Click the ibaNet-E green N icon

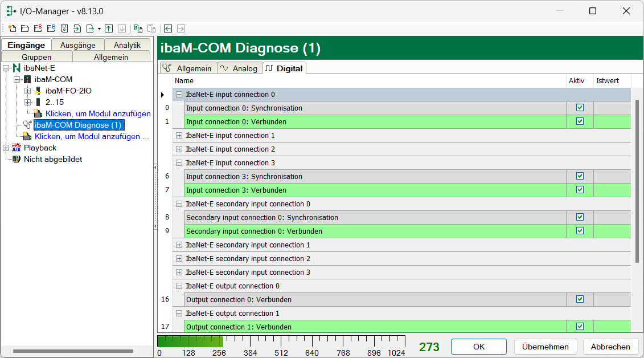(x=17, y=68)
